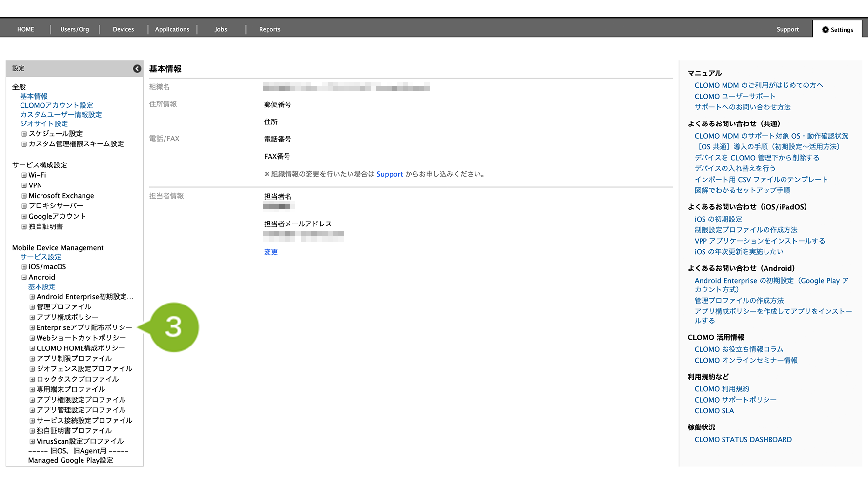Expand Googleアカウント tree item
868x488 pixels.
[x=24, y=216]
